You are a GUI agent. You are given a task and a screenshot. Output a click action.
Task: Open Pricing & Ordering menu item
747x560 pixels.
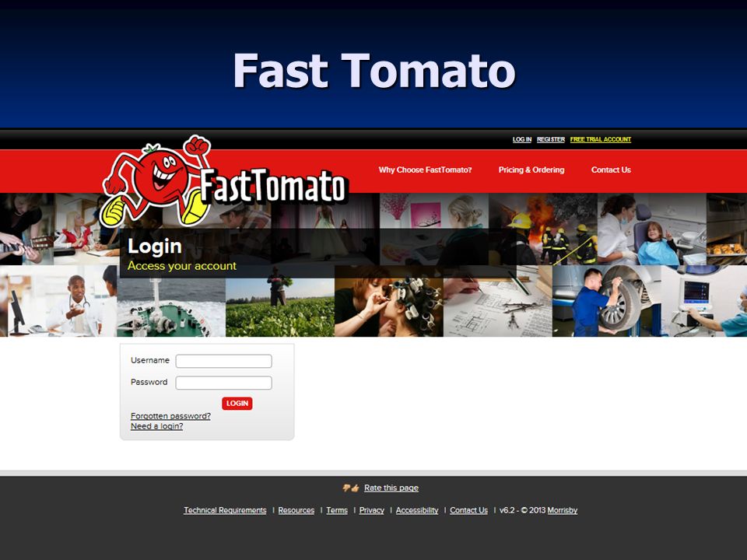[x=531, y=170]
